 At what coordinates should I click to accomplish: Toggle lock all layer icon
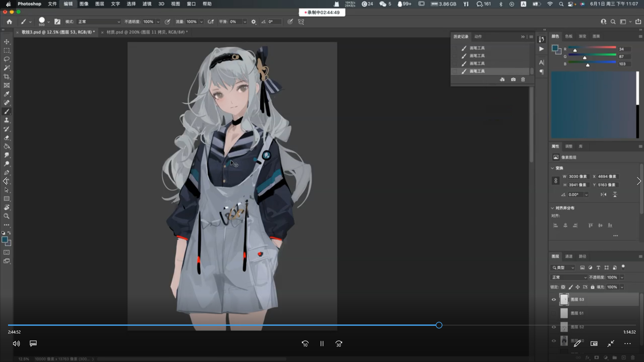pyautogui.click(x=593, y=287)
